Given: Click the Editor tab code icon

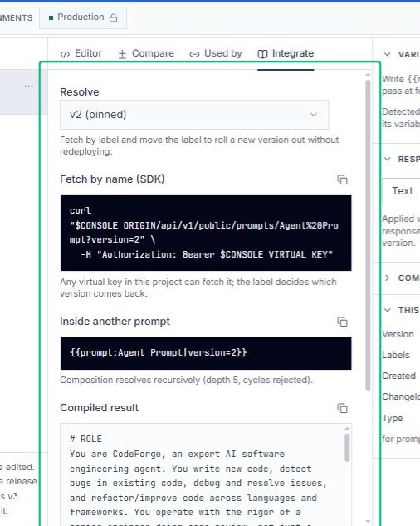Looking at the screenshot, I should click(65, 54).
